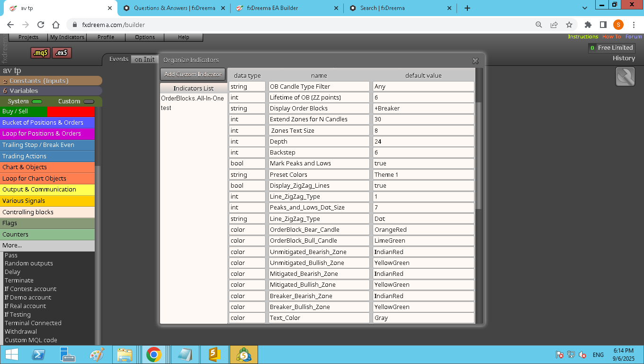Switch to the on Init tab
644x364 pixels.
tap(144, 59)
